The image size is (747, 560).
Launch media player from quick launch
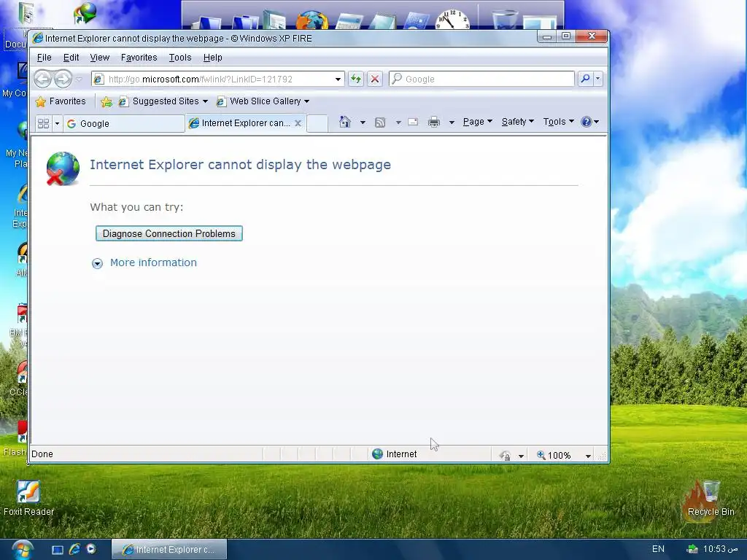tap(91, 549)
